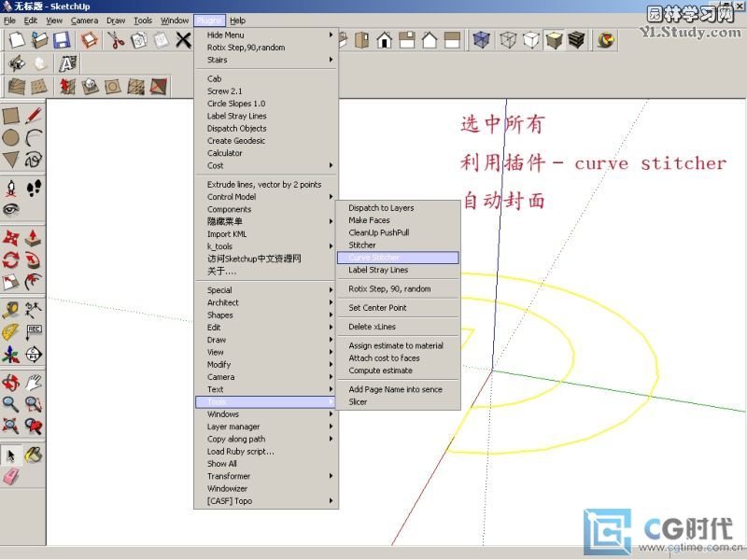The height and width of the screenshot is (560, 747).
Task: Select the Axes tool
Action: click(x=11, y=355)
